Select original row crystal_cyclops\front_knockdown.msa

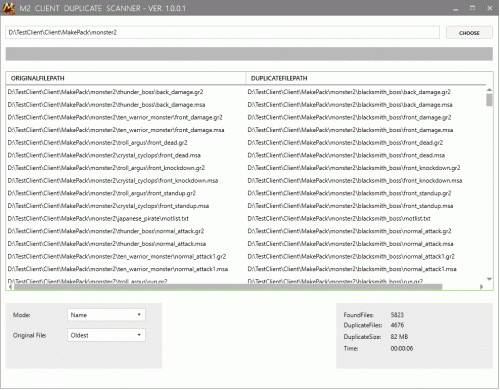point(113,181)
